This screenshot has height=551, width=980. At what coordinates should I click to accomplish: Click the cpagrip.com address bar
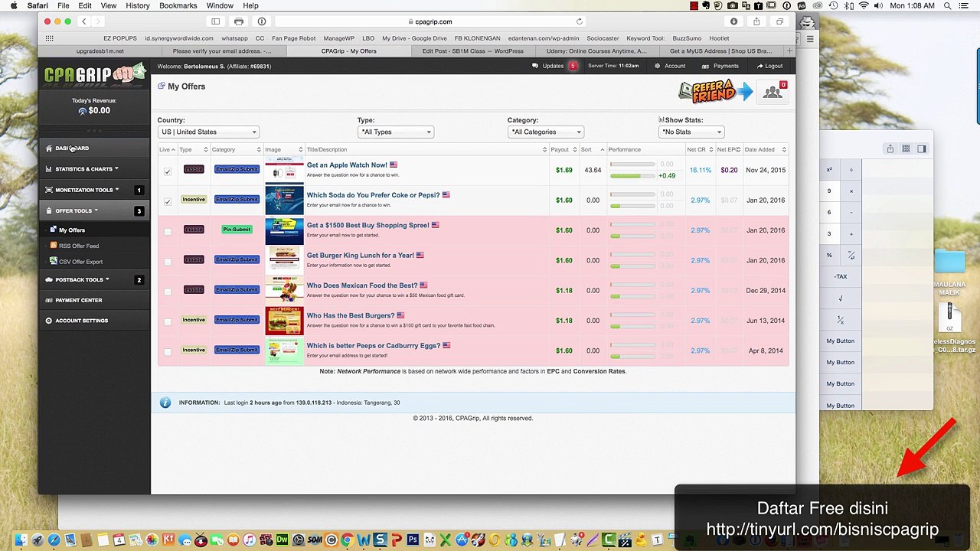(x=430, y=21)
